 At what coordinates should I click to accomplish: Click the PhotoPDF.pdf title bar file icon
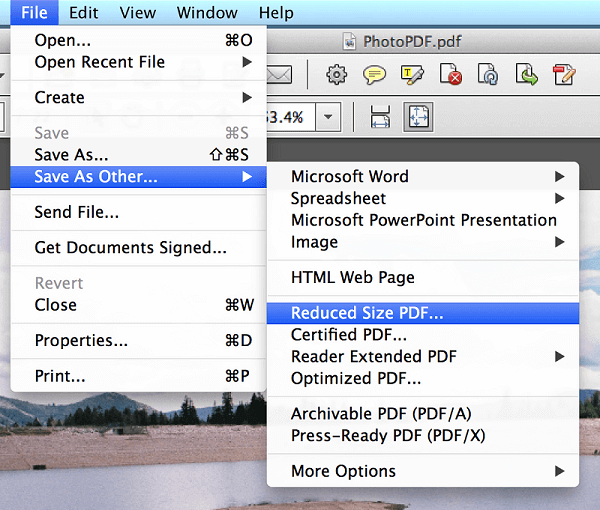(349, 42)
